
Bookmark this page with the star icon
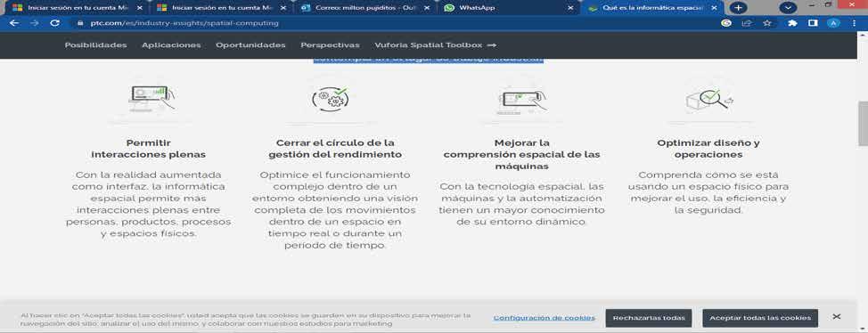(767, 23)
